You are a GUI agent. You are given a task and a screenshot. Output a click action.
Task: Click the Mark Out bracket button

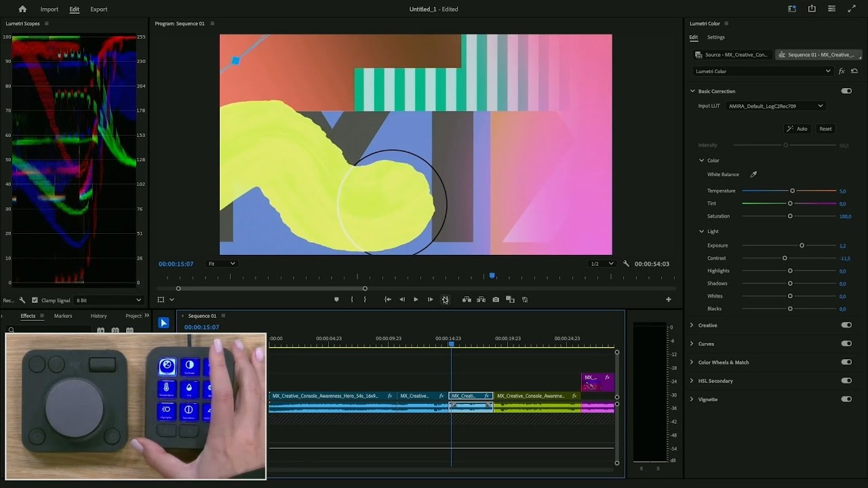click(364, 300)
